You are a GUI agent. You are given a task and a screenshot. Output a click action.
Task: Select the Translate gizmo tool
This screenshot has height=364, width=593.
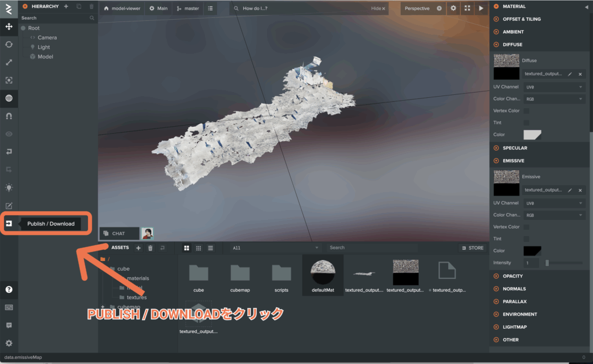click(9, 27)
